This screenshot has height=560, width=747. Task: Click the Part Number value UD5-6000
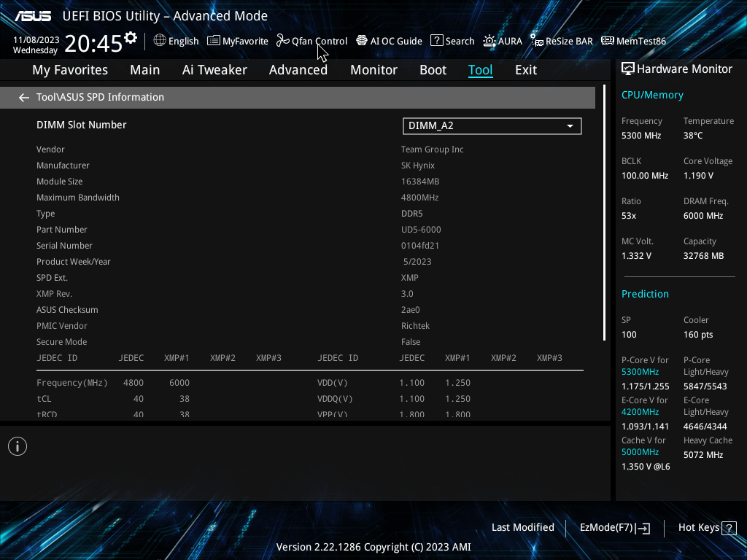pos(421,230)
